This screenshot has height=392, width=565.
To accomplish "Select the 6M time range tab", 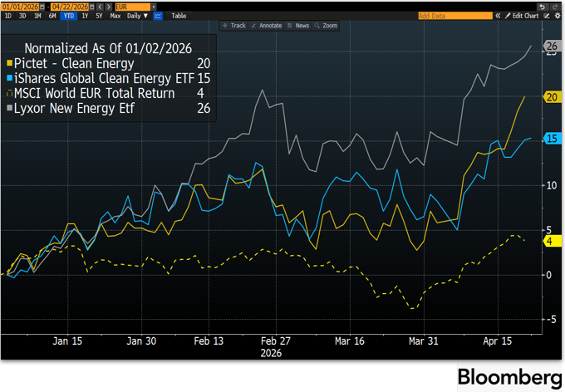I will tap(52, 16).
